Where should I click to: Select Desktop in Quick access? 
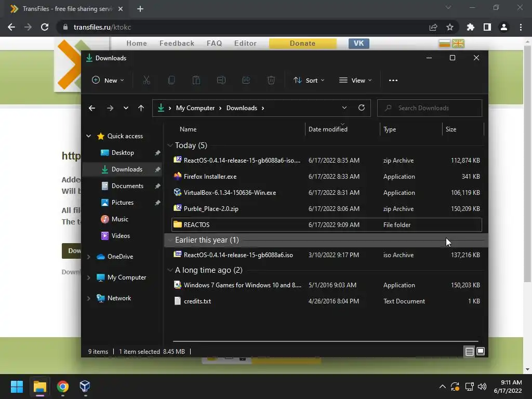122,153
